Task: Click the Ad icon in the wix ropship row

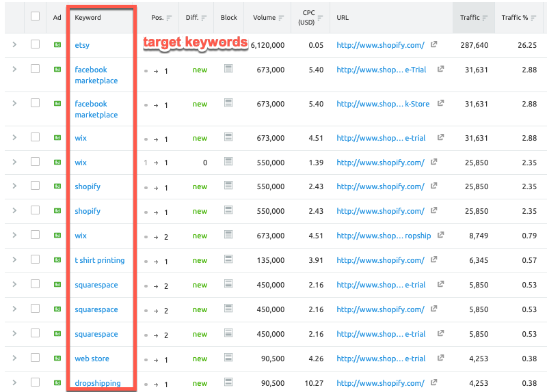Action: [57, 235]
